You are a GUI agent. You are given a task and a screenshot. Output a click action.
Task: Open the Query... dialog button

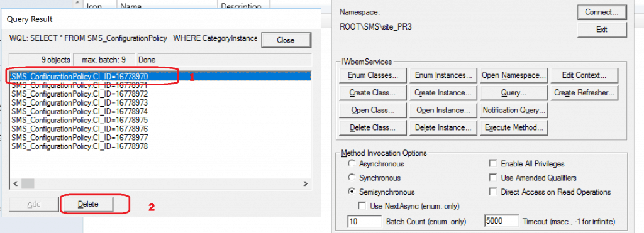coord(514,93)
